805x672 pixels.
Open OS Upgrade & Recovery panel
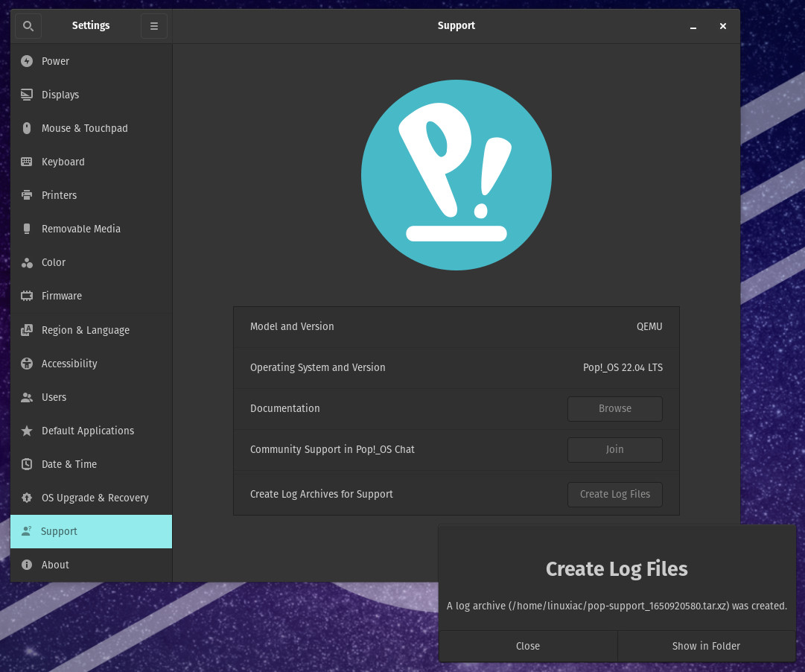coord(92,498)
